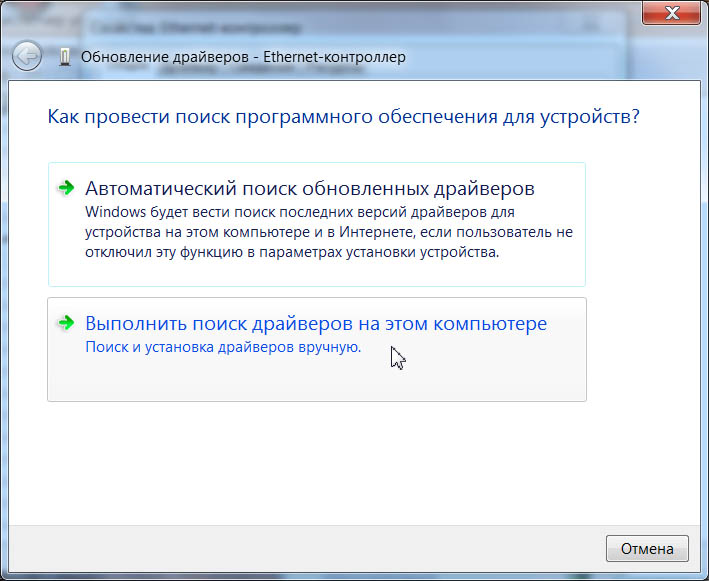The width and height of the screenshot is (709, 581).
Task: Go back with the round arrow button
Action: click(27, 57)
